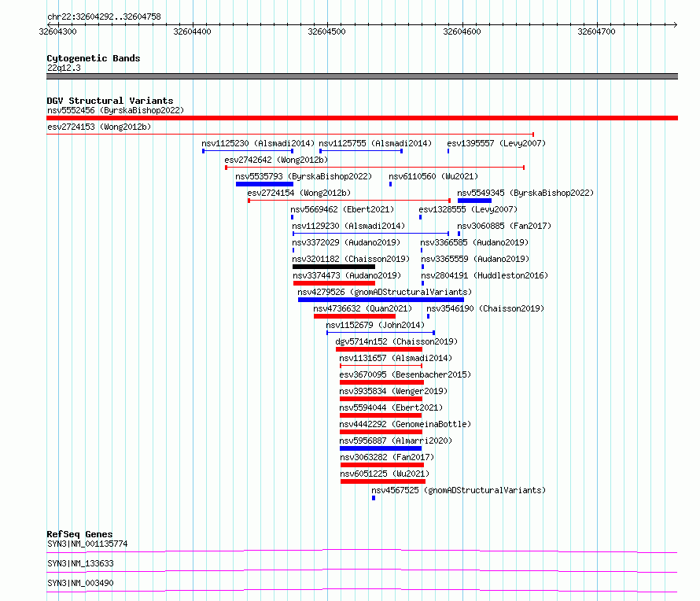Click nsv5669462 (Ebert2021) label

342,209
